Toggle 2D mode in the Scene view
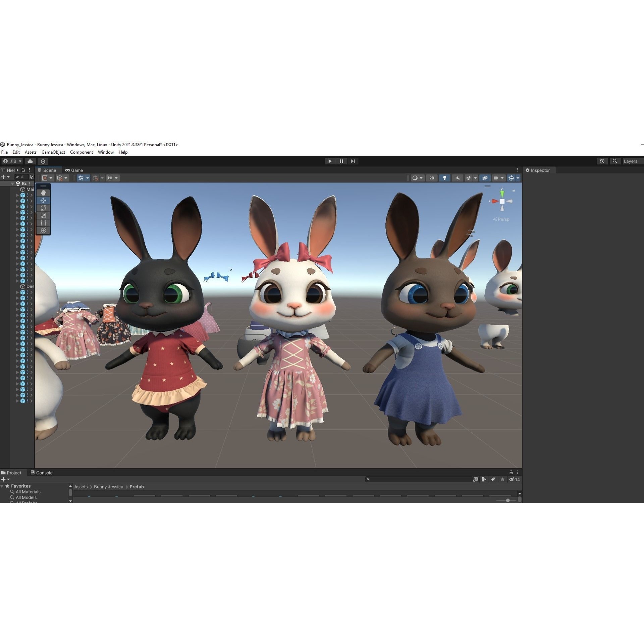Image resolution: width=644 pixels, height=644 pixels. [431, 178]
